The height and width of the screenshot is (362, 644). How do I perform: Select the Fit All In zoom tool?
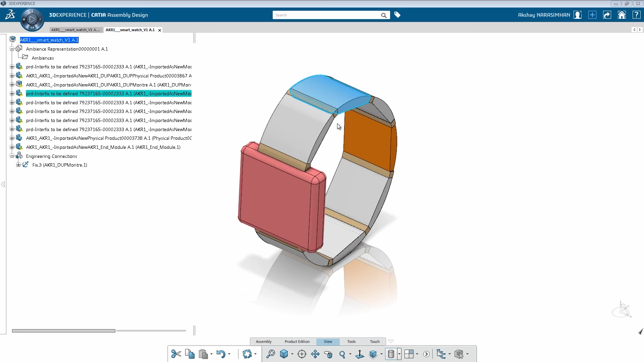270,354
